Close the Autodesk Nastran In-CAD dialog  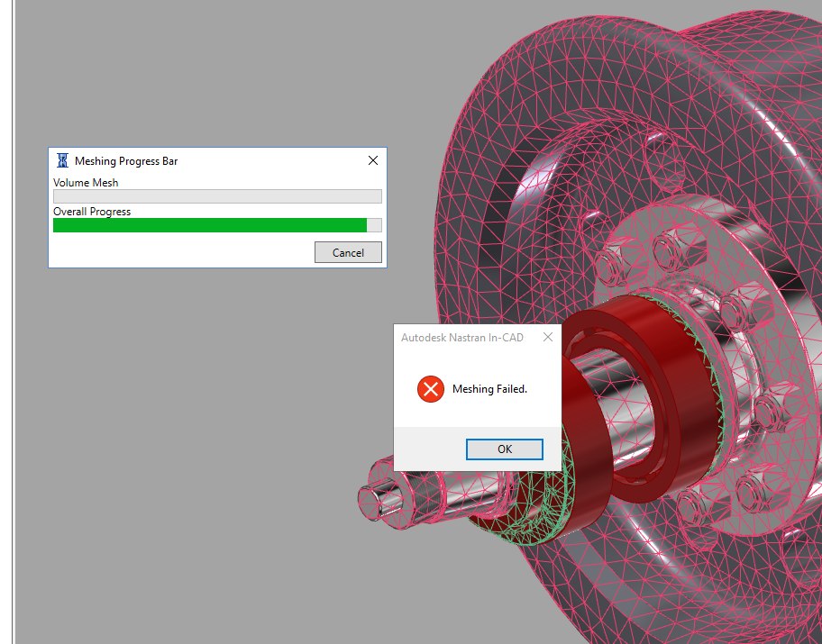pos(548,337)
